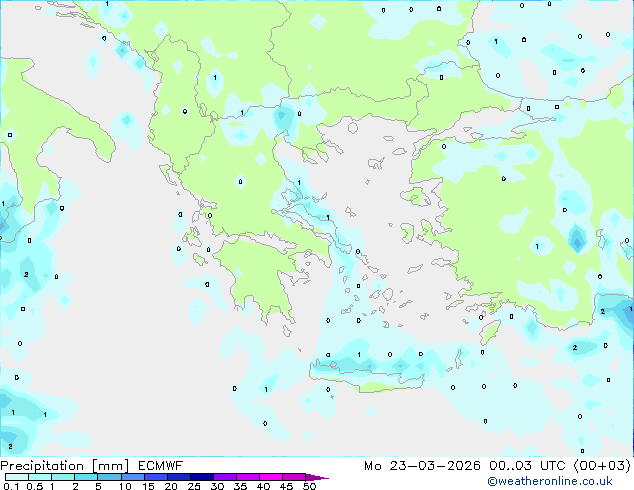Pick the 5–10 mm legend color box

[x=110, y=477]
